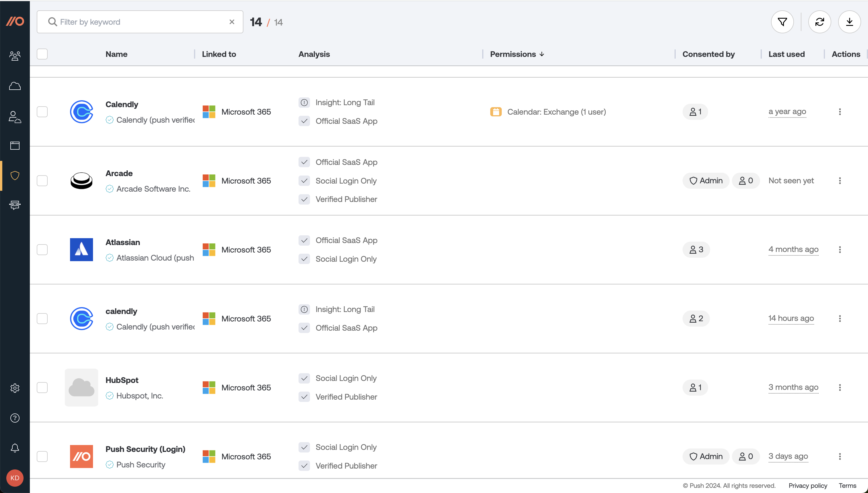Screen dimensions: 868x493
Task: Click Admin shield badge on Arcade row
Action: tap(706, 181)
